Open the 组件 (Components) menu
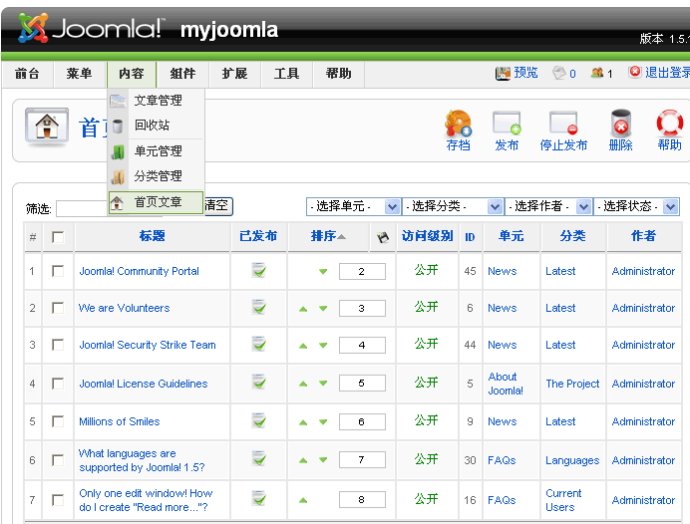690x524 pixels. 183,73
